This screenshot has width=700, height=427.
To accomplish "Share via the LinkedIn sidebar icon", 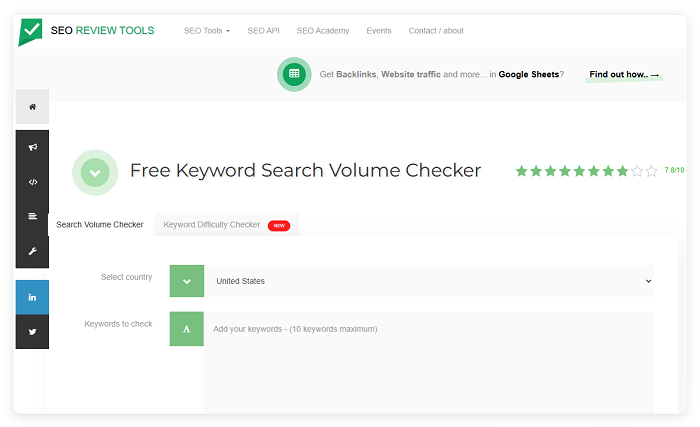I will 32,297.
